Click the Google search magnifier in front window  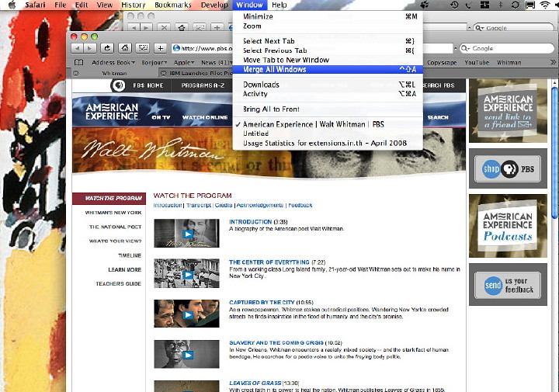[x=464, y=48]
